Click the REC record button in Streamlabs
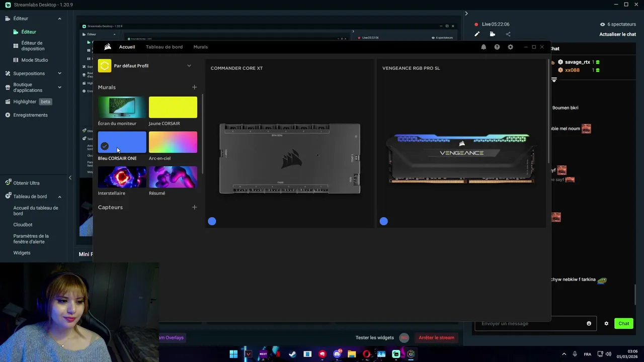The height and width of the screenshot is (362, 644). pos(404,337)
